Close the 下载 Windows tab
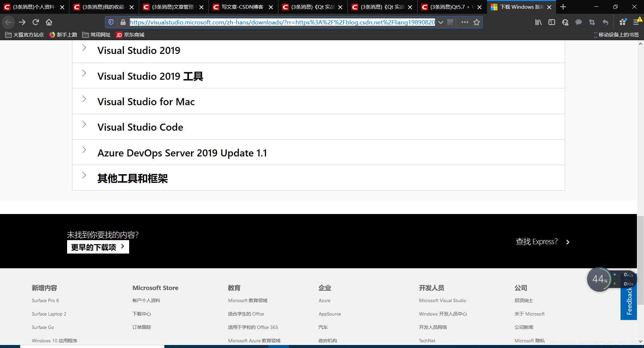 click(549, 7)
